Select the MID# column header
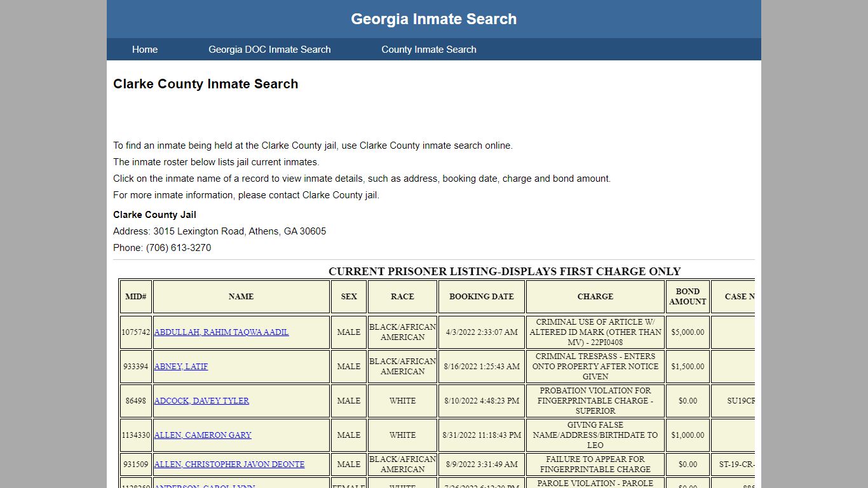 coord(136,297)
